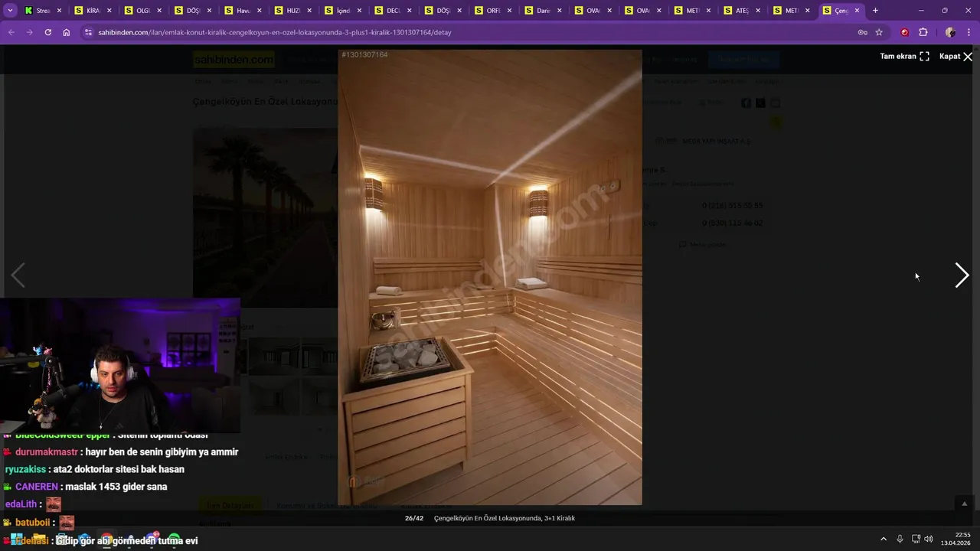Click listing number #1301307164 label

(364, 55)
